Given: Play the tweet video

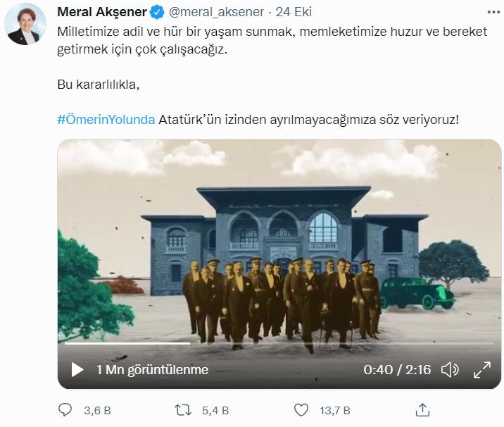Looking at the screenshot, I should (77, 369).
